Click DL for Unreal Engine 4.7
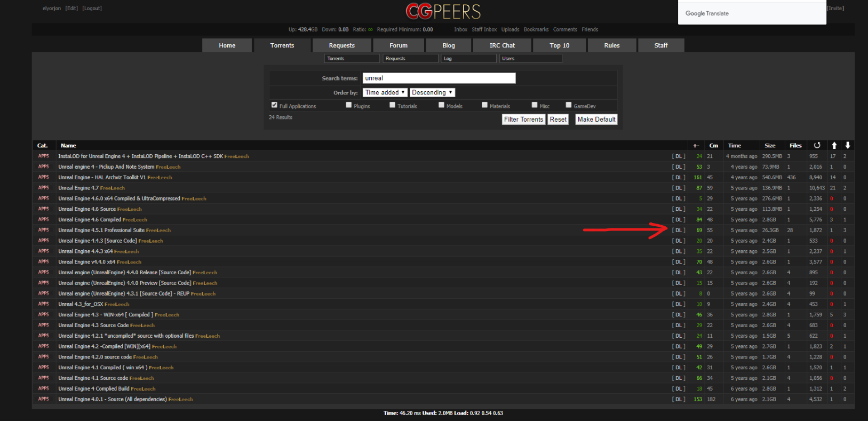Screen dimensions: 868x421 coord(679,188)
